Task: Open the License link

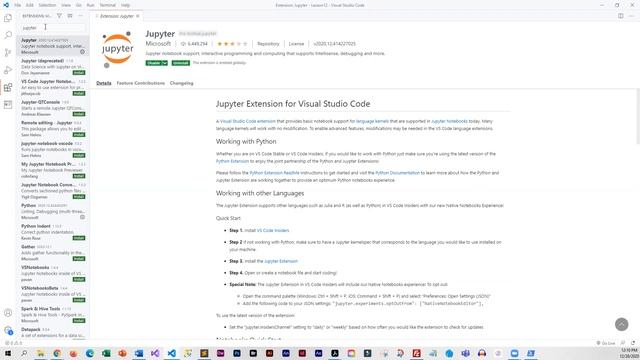Action: click(296, 44)
